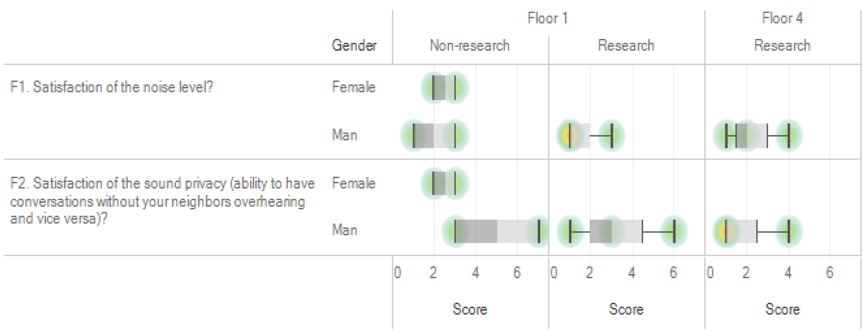Click the Female label in the F1 row
Screen dimensions: 868x333
[x=354, y=87]
